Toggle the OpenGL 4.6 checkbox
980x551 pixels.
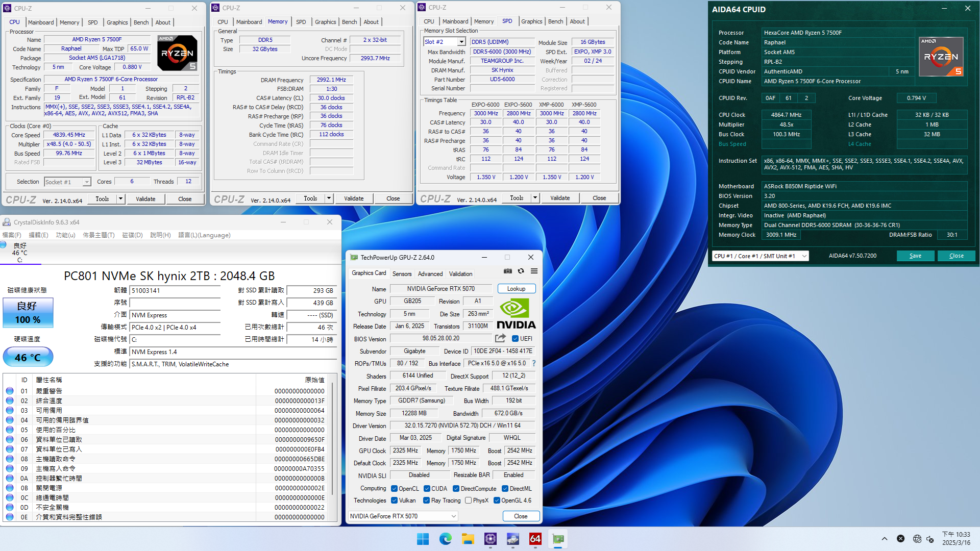(x=497, y=500)
